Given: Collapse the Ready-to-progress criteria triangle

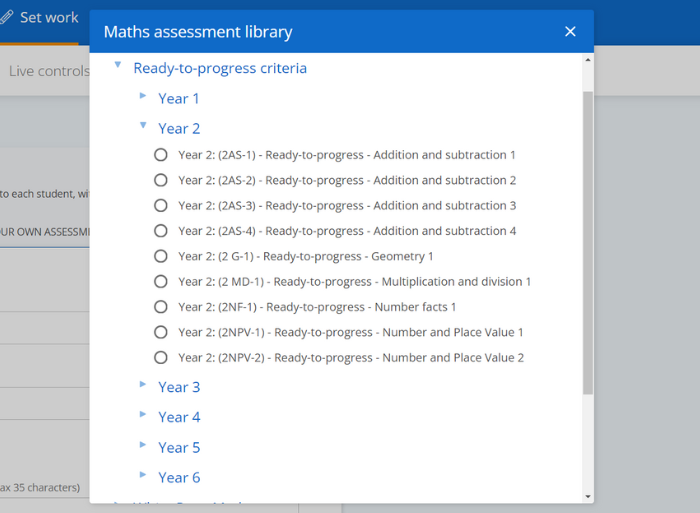Looking at the screenshot, I should (118, 65).
